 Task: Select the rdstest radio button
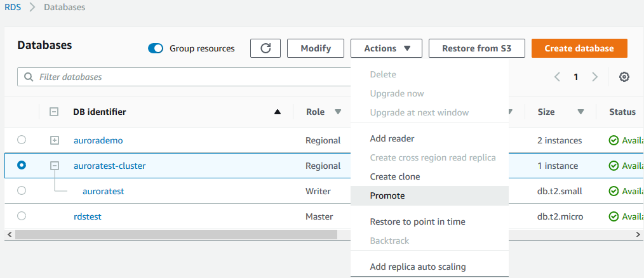22,216
